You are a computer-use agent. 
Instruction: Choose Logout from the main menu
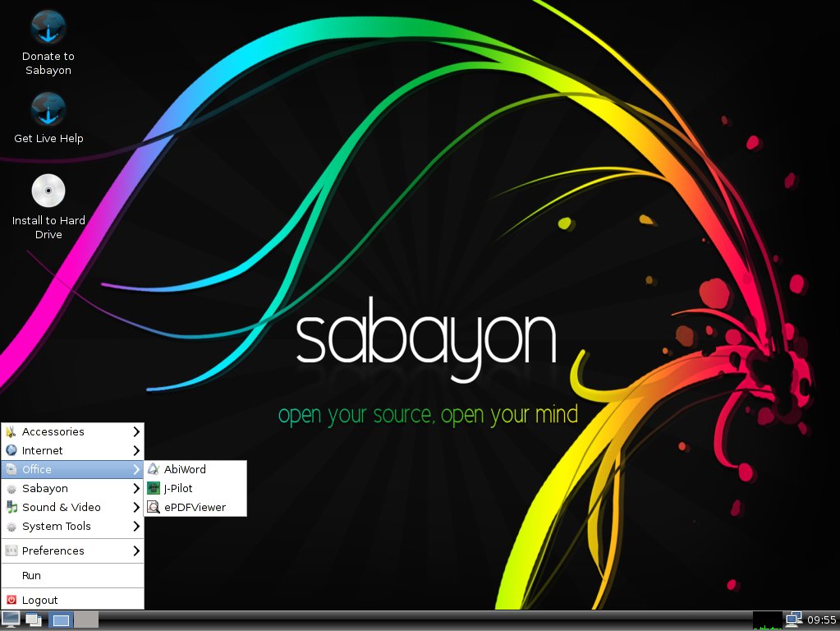pyautogui.click(x=73, y=600)
